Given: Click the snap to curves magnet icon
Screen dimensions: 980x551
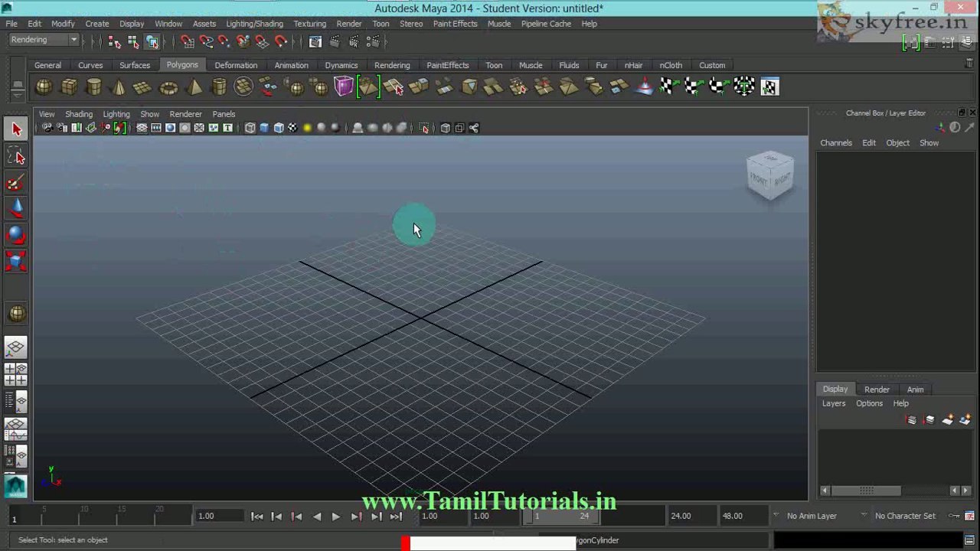Looking at the screenshot, I should pyautogui.click(x=206, y=41).
